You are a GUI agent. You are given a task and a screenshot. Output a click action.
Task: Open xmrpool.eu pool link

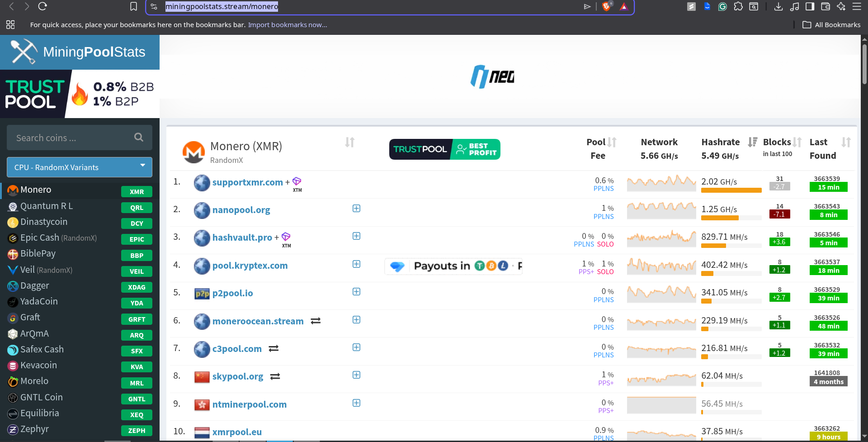click(x=237, y=432)
